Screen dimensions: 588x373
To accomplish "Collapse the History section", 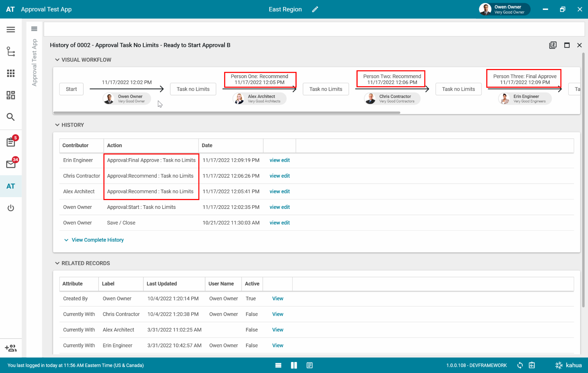I will click(x=57, y=125).
